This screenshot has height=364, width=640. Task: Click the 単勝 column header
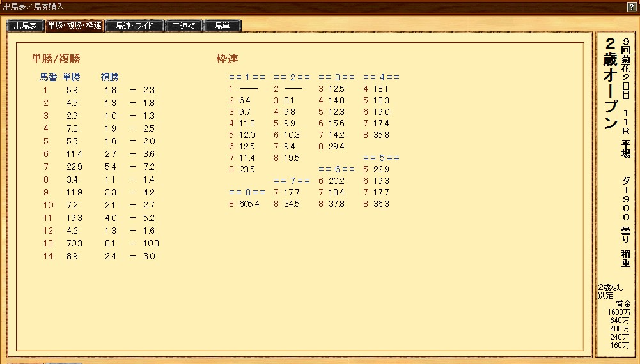pyautogui.click(x=72, y=77)
